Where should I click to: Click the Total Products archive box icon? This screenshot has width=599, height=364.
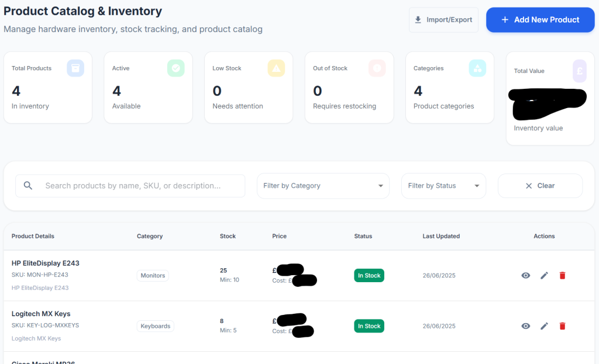pyautogui.click(x=75, y=68)
